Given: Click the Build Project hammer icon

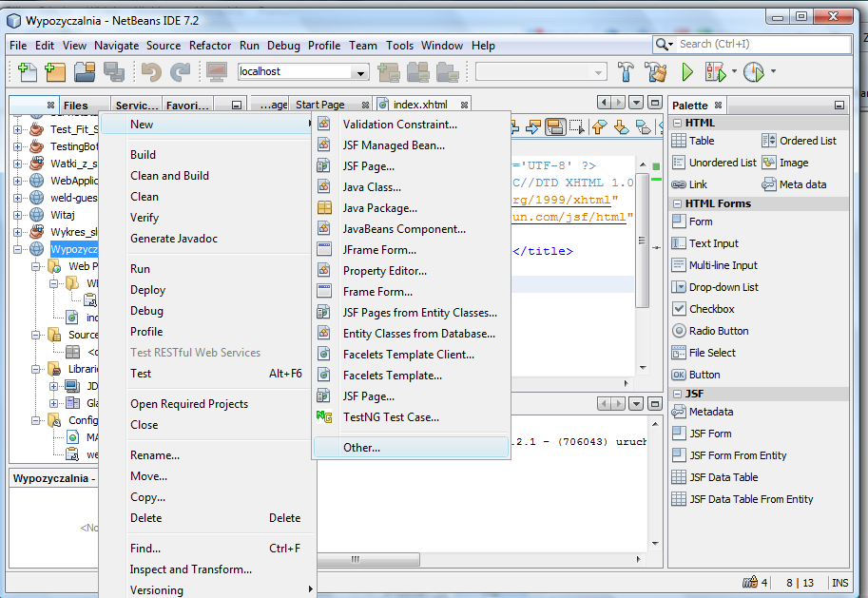Looking at the screenshot, I should coord(626,72).
